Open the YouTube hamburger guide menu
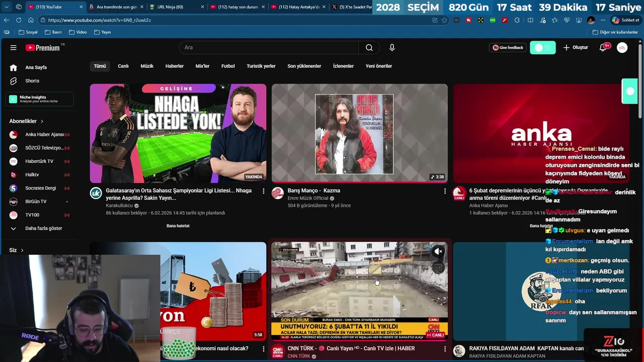Image resolution: width=644 pixels, height=362 pixels. tap(14, 48)
